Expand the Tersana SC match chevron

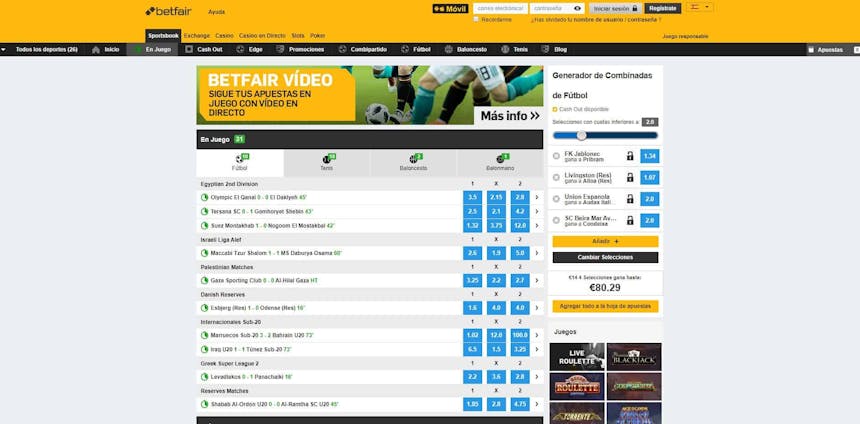pos(537,211)
